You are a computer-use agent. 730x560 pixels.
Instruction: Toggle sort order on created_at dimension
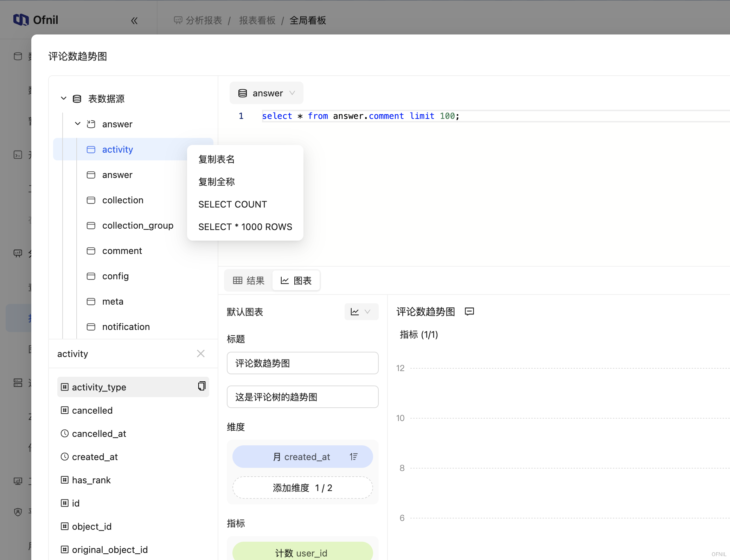[354, 457]
